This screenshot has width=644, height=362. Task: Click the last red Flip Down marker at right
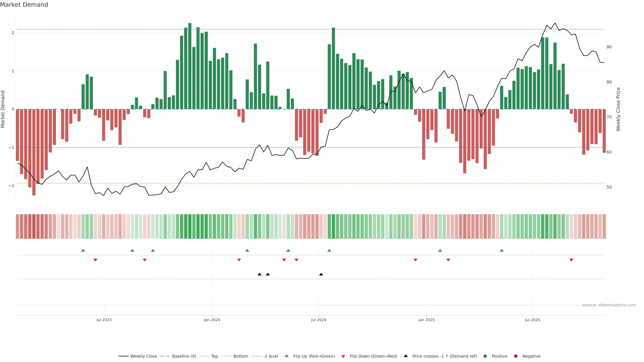tap(571, 260)
